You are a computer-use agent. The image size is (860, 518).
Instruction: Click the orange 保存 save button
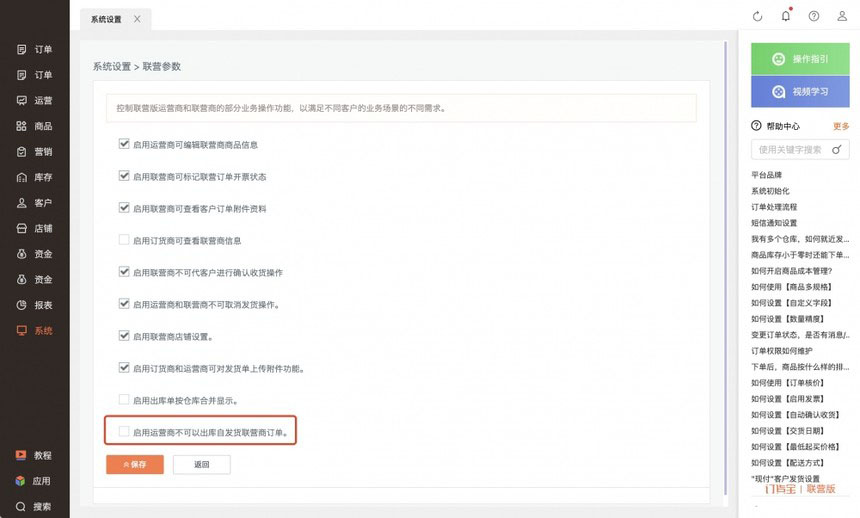(x=135, y=464)
